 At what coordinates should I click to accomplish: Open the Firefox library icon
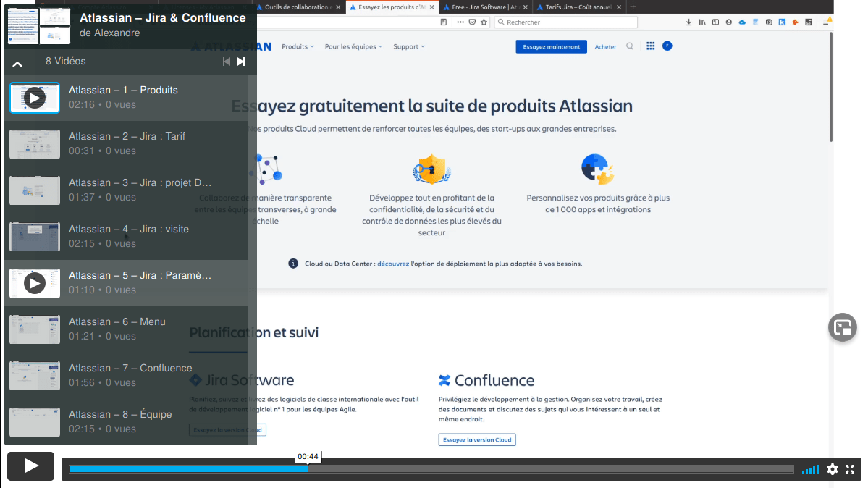coord(702,22)
